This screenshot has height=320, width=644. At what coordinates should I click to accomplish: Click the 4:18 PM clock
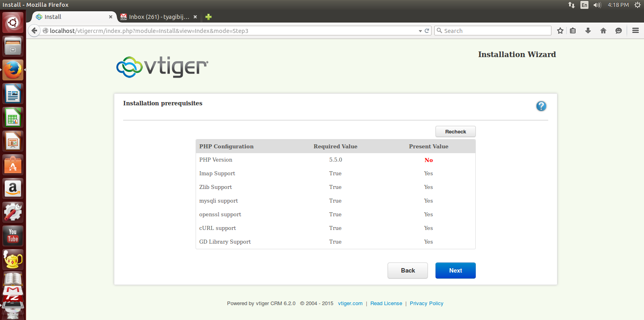coord(618,5)
